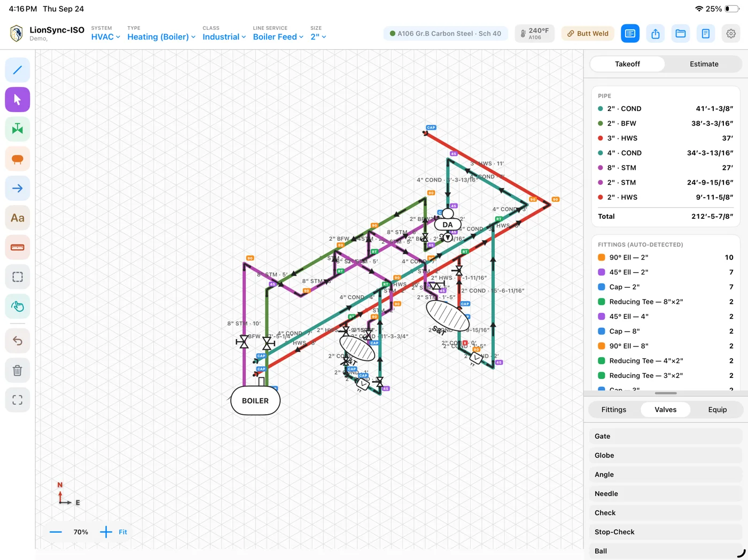Click the Butt Weld joint button
Image resolution: width=748 pixels, height=560 pixels.
click(588, 34)
